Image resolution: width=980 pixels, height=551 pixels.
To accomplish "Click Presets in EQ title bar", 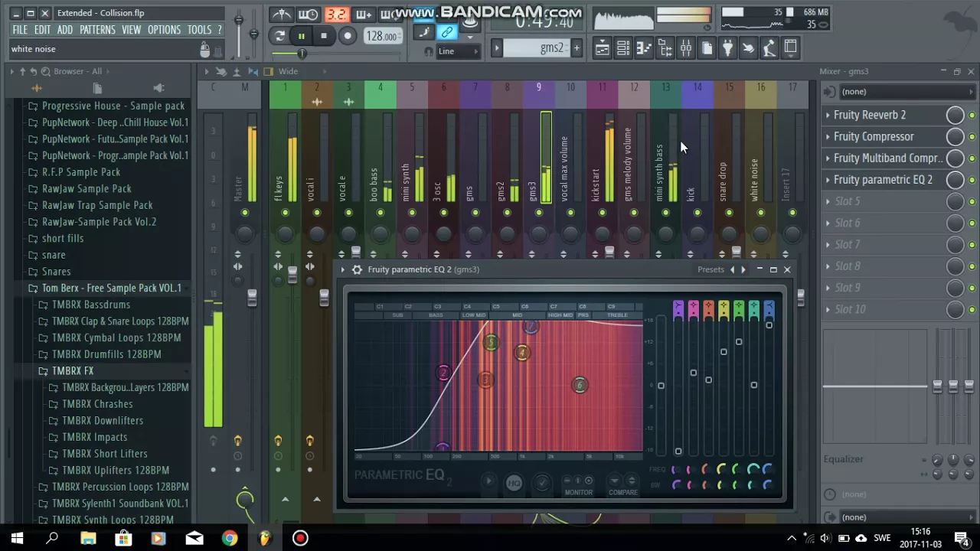I will point(710,269).
